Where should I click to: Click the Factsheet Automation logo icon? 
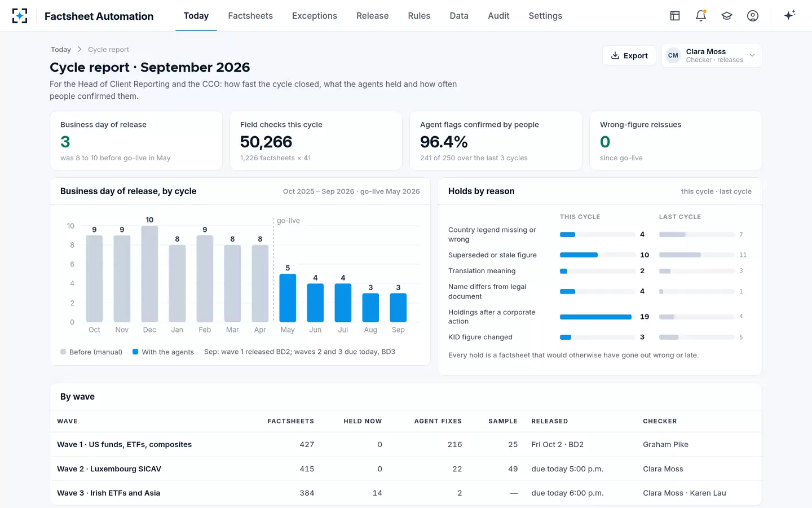coord(20,16)
